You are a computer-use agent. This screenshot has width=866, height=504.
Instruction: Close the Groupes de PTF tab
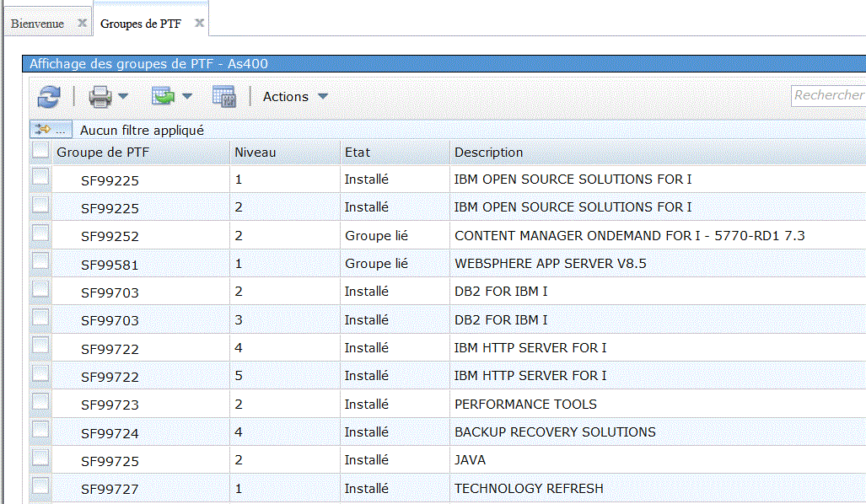click(199, 24)
